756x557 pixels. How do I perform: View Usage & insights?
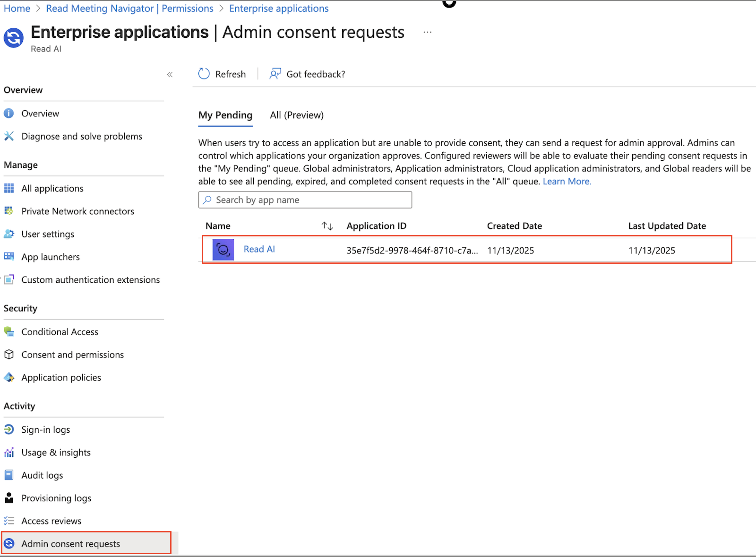click(x=56, y=453)
